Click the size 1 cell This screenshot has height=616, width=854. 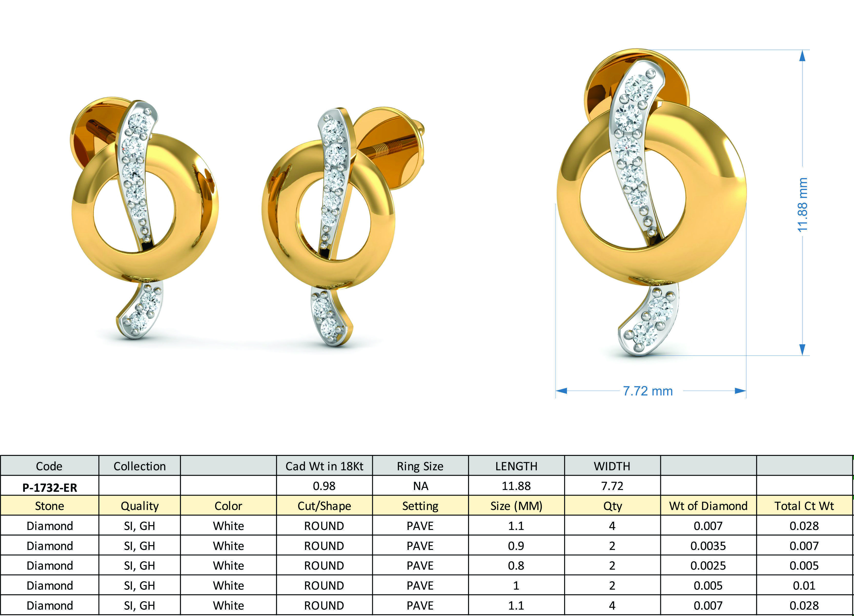pos(516,586)
